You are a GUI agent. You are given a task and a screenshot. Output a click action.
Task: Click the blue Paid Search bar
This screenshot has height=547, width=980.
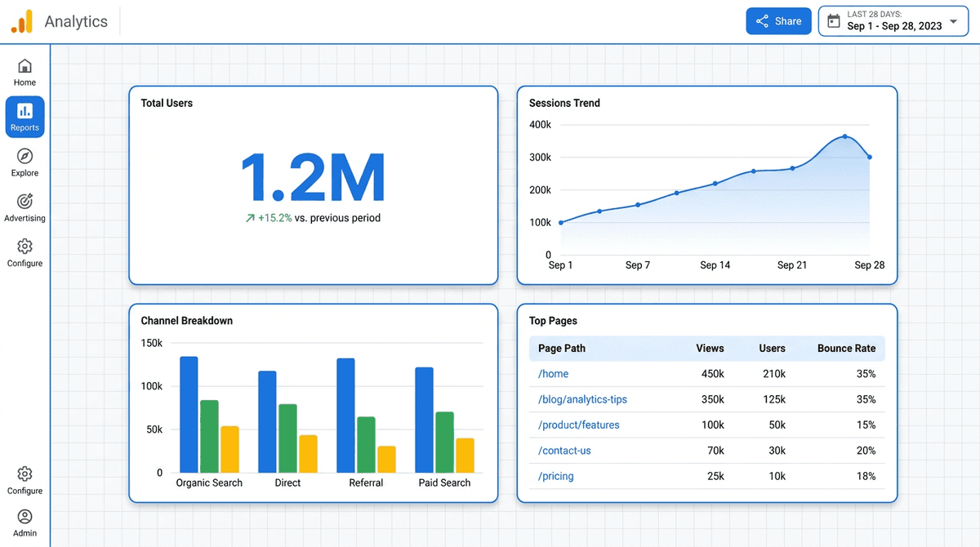point(424,420)
